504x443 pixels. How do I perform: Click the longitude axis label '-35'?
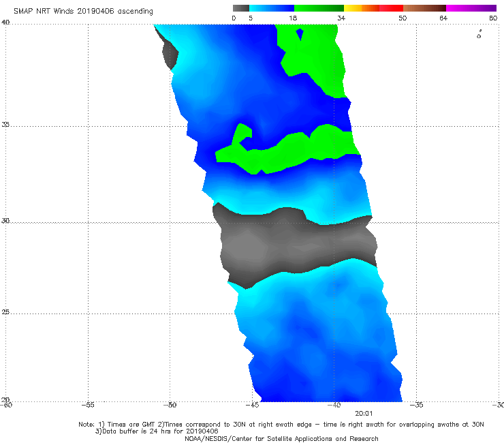click(416, 405)
